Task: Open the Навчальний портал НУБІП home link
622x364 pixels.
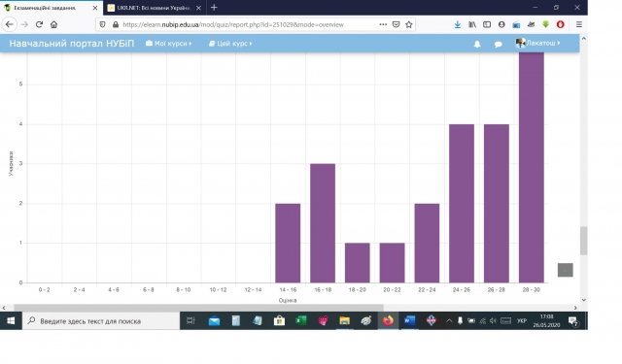Action: tap(71, 43)
